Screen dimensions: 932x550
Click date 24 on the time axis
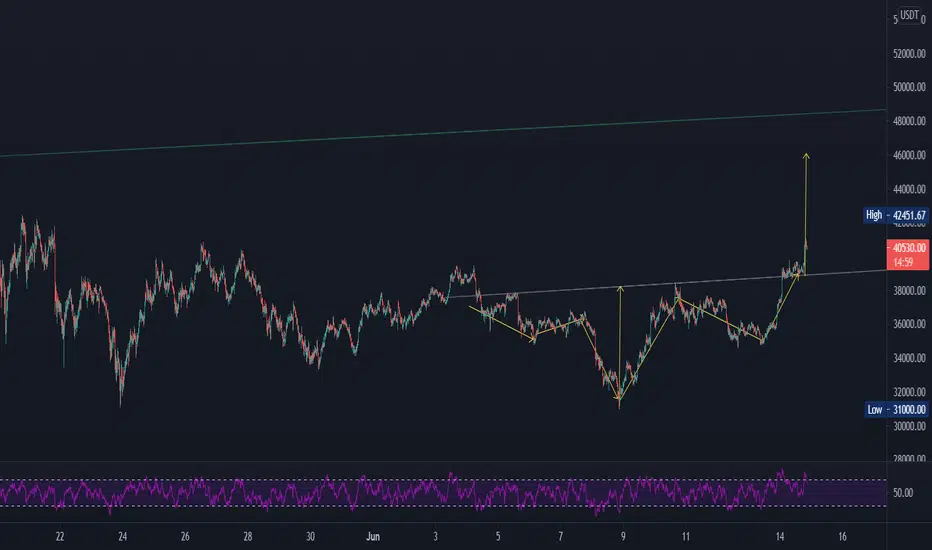[122, 536]
